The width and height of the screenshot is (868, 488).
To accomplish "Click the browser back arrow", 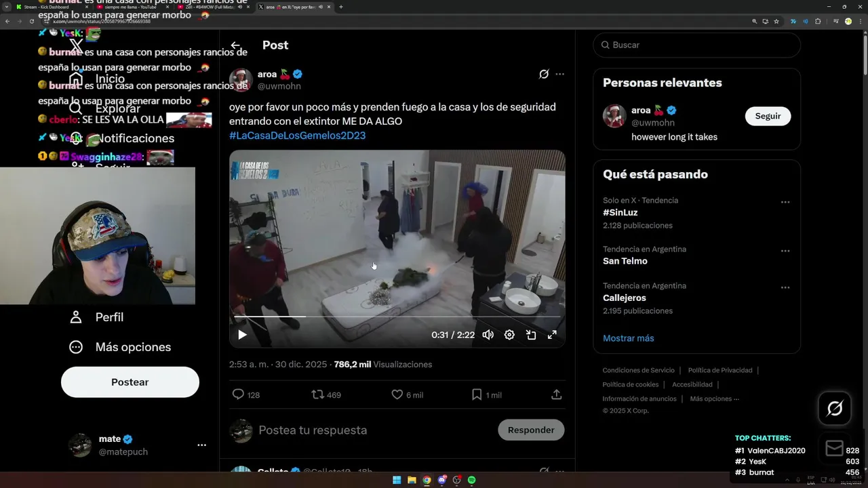I will 7,21.
